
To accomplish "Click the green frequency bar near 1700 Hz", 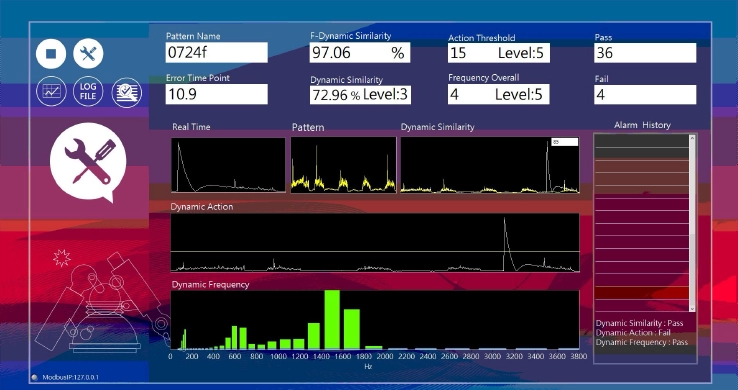I will [352, 329].
